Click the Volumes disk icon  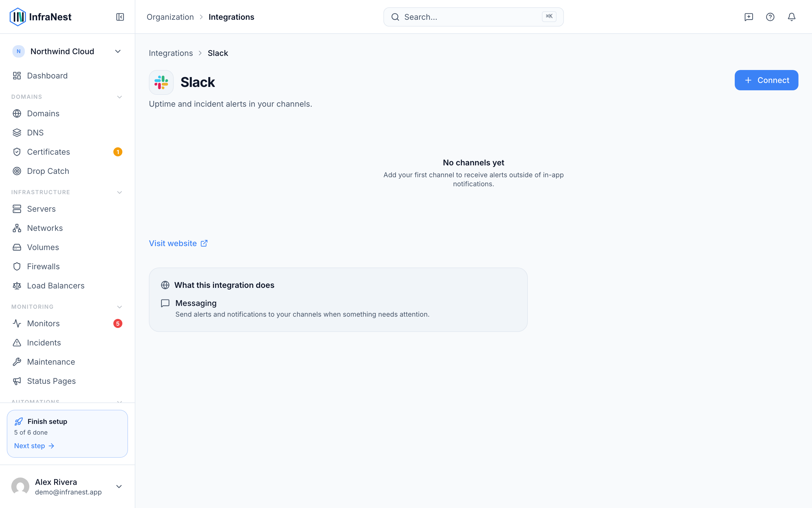[x=17, y=247]
